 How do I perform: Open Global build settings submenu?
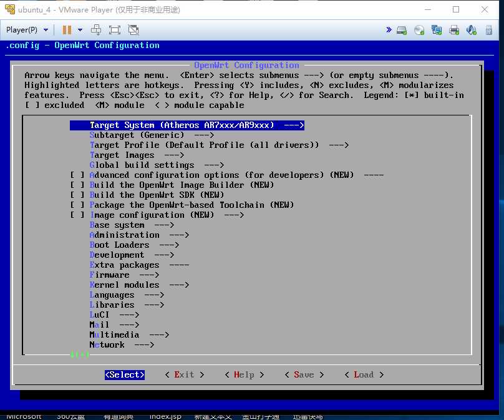[x=157, y=165]
